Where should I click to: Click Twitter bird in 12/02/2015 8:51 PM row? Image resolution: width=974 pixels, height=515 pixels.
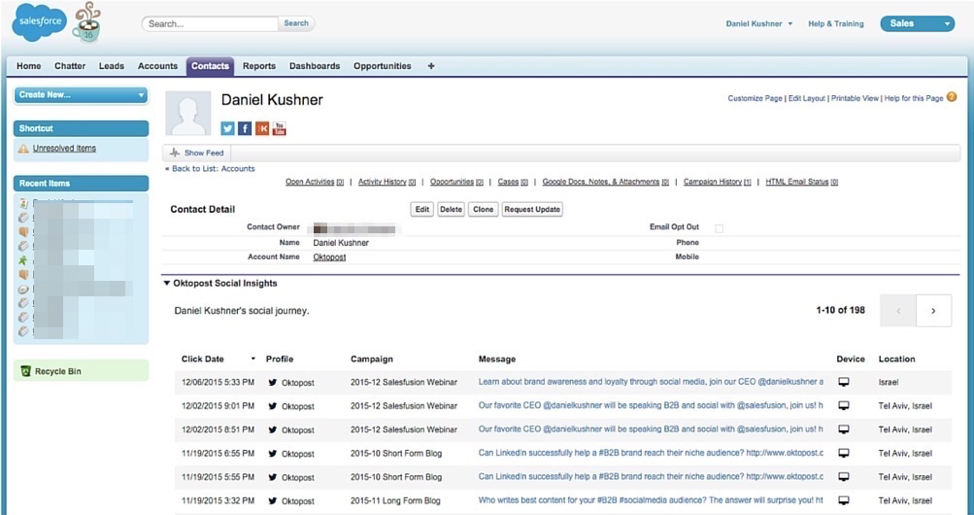point(272,430)
